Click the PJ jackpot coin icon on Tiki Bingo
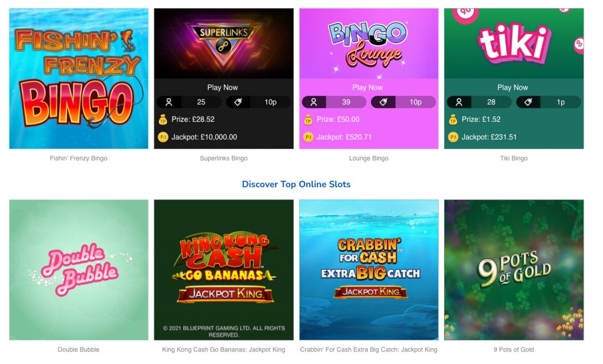The image size is (603, 364). 453,137
